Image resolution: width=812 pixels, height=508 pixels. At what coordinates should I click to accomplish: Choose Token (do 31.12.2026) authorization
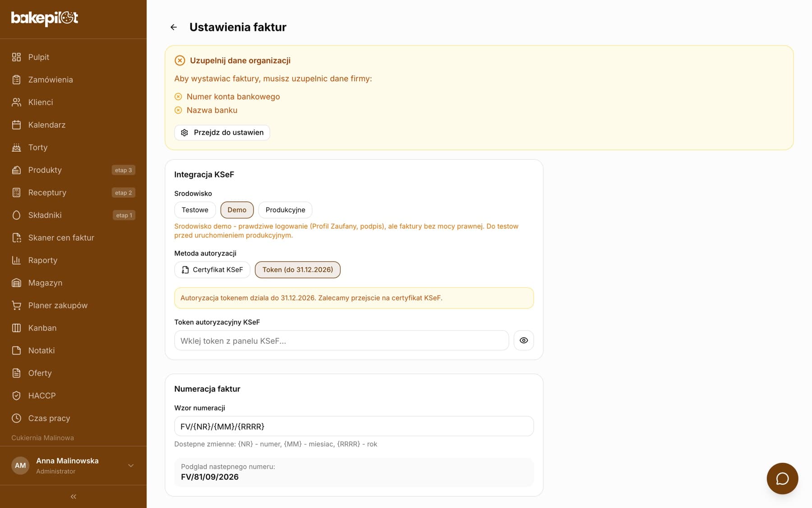click(298, 270)
